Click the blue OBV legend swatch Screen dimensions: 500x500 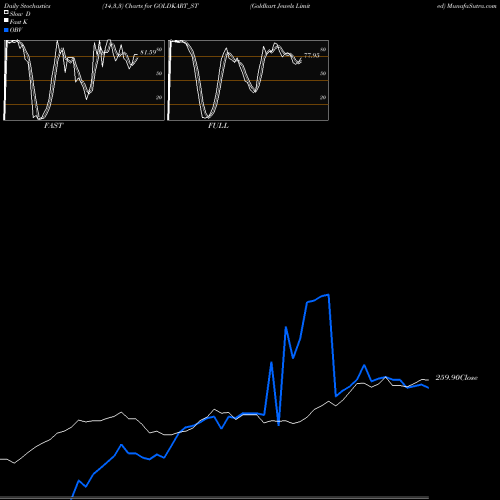[x=6, y=30]
